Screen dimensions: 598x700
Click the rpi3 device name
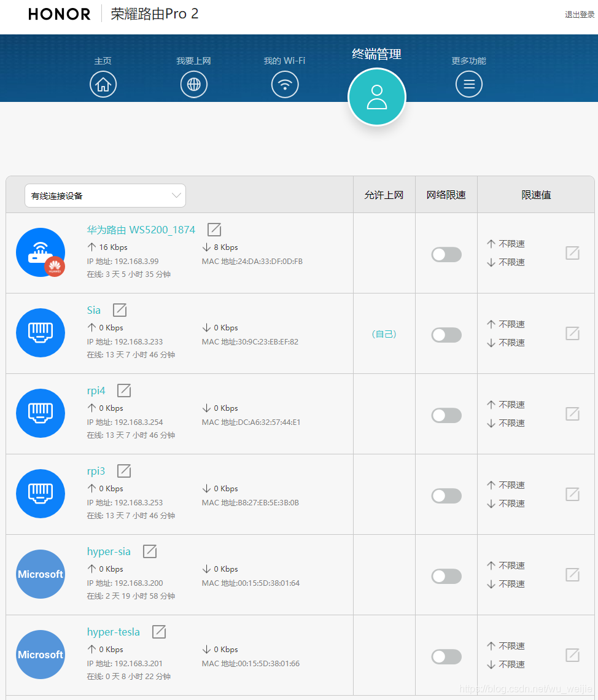pos(96,471)
